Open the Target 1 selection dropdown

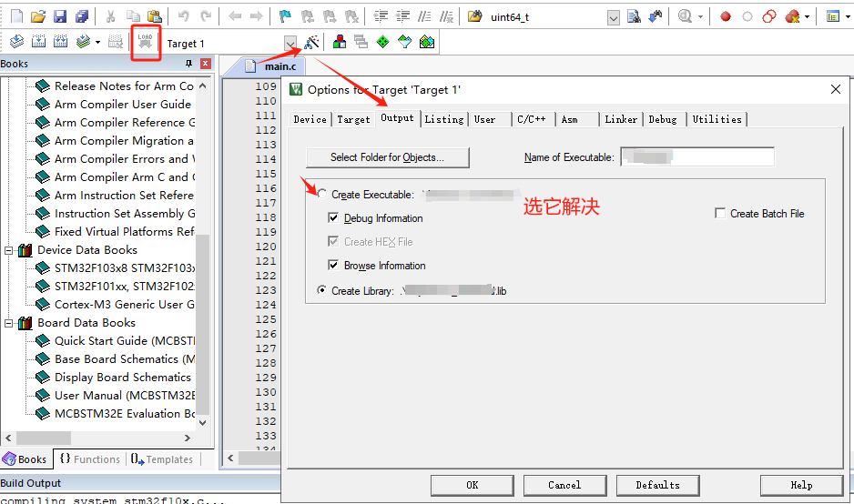(x=290, y=43)
